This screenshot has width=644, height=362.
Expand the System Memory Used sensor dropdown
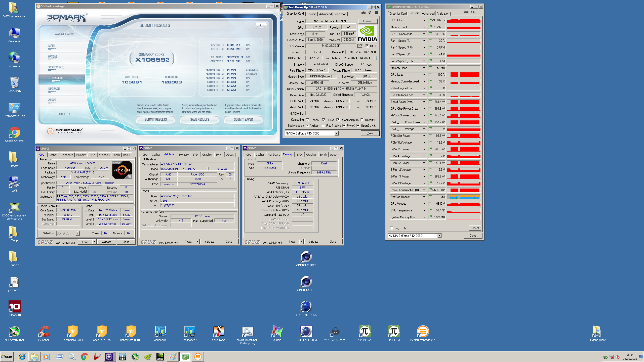(x=424, y=217)
